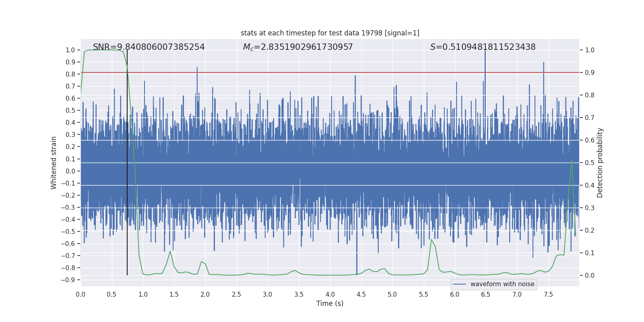Screen dimensions: 644x322
Task: Click the 'waveform with noise' legend label
Action: [x=502, y=284]
